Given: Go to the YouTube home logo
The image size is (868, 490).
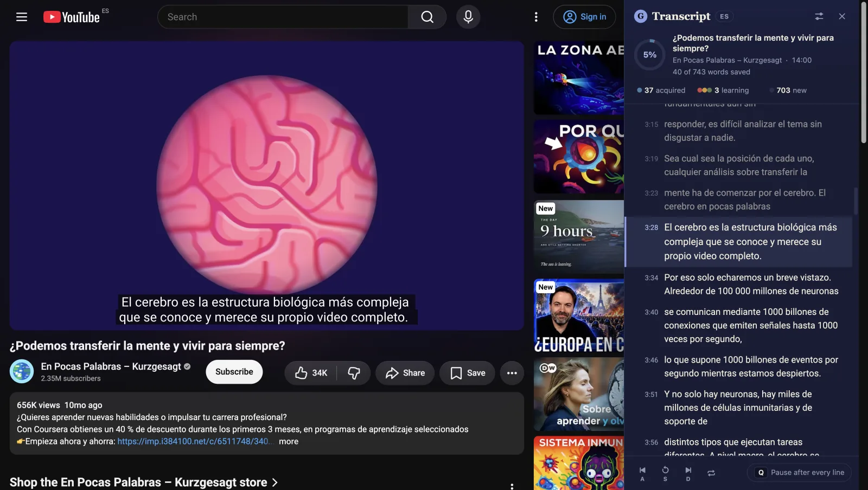Looking at the screenshot, I should tap(72, 17).
